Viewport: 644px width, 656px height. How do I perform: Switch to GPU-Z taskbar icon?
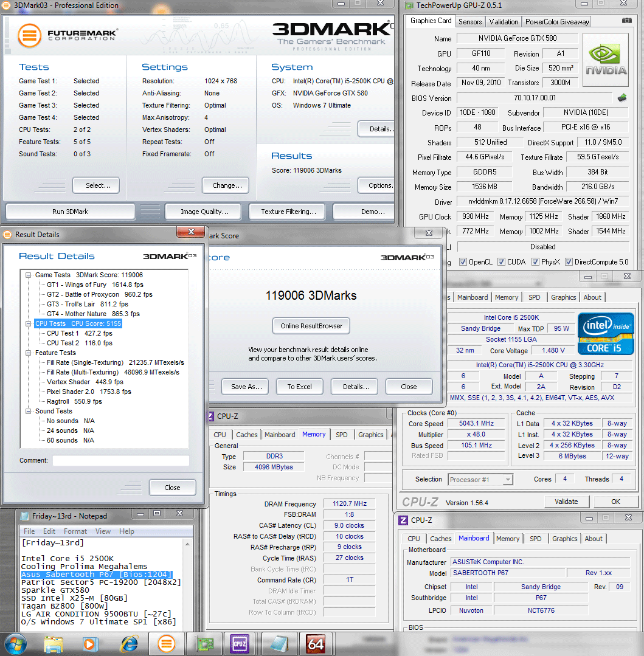[204, 644]
